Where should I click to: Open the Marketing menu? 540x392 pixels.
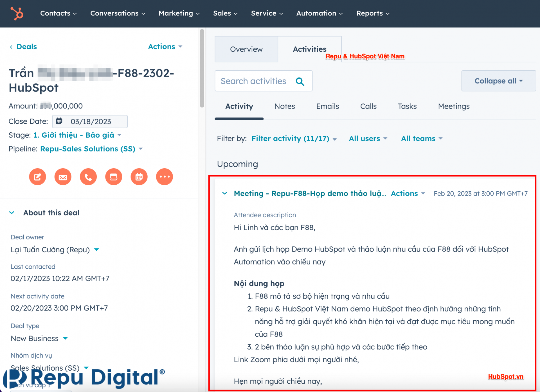click(x=179, y=13)
